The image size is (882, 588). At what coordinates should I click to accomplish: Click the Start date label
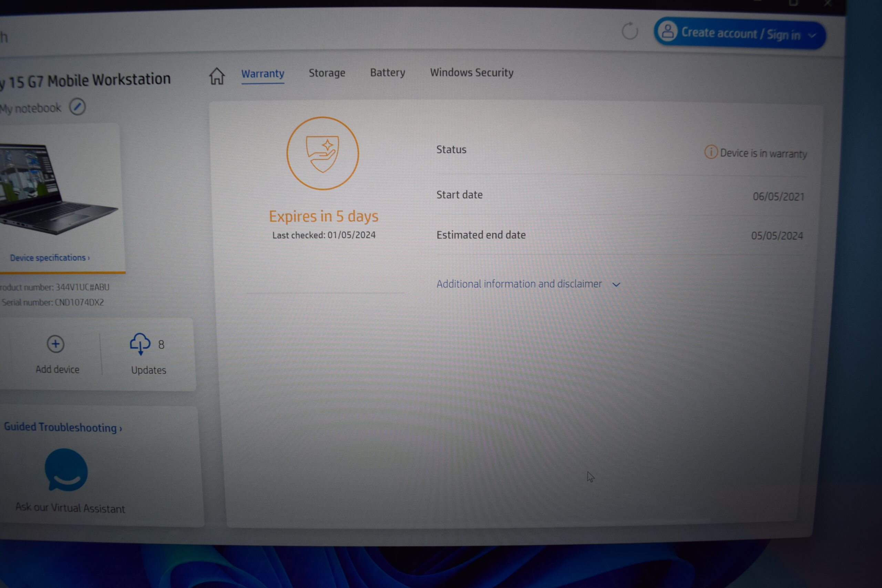[459, 195]
